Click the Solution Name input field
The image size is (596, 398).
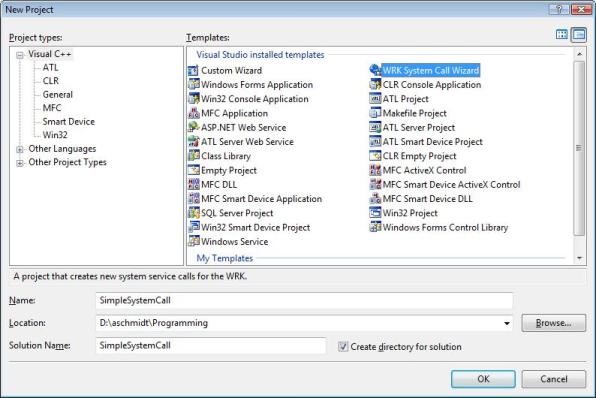point(211,345)
